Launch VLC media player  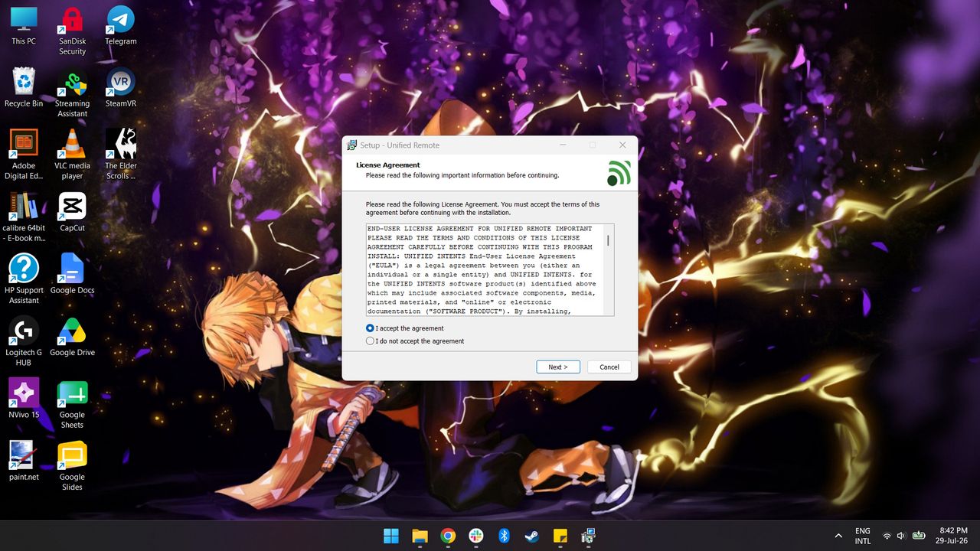coord(72,155)
